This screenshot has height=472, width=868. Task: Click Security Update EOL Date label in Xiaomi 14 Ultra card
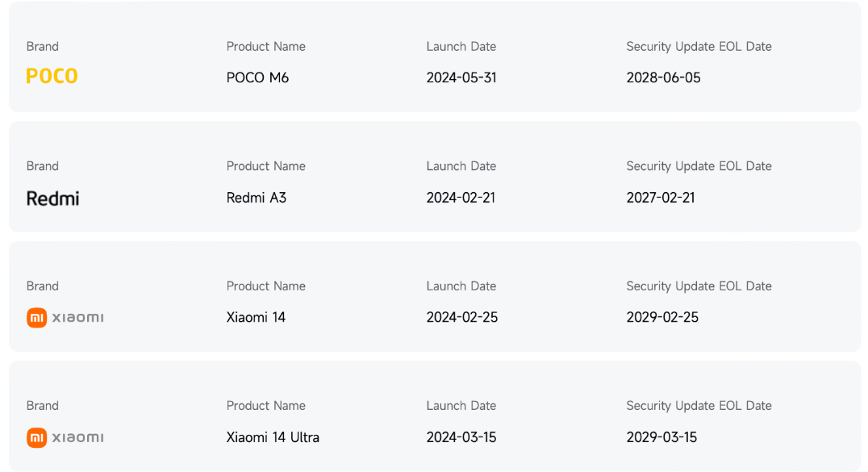pos(699,406)
